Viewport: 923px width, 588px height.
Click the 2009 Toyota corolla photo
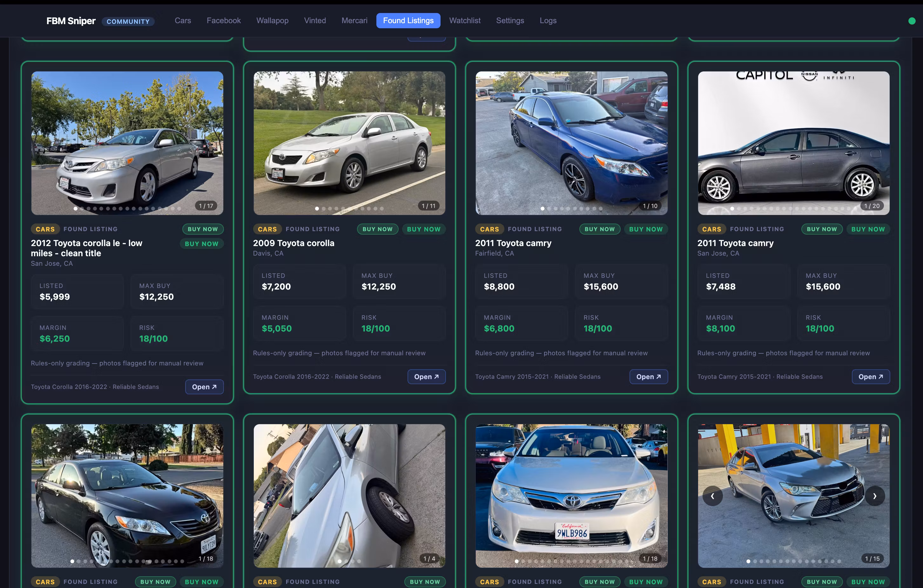pyautogui.click(x=350, y=143)
